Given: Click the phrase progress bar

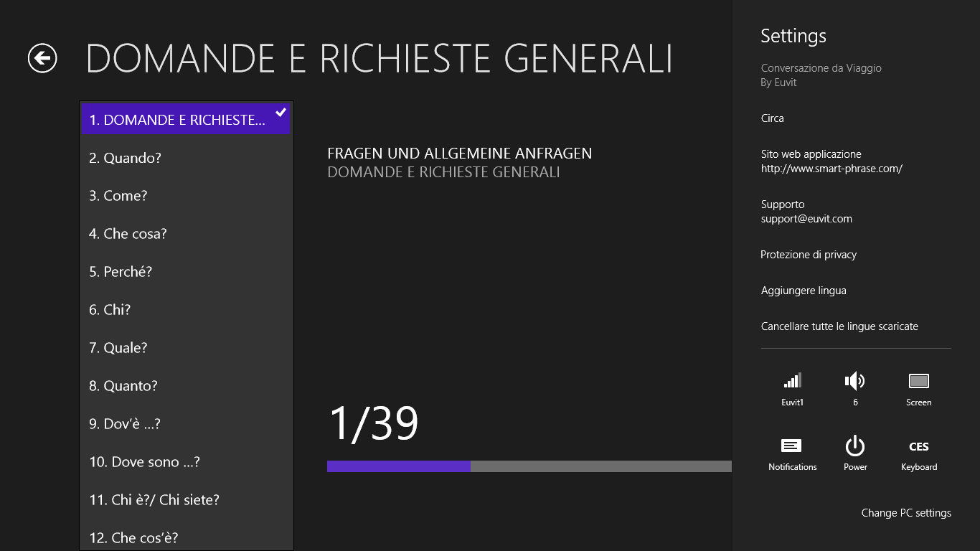Looking at the screenshot, I should click(529, 466).
